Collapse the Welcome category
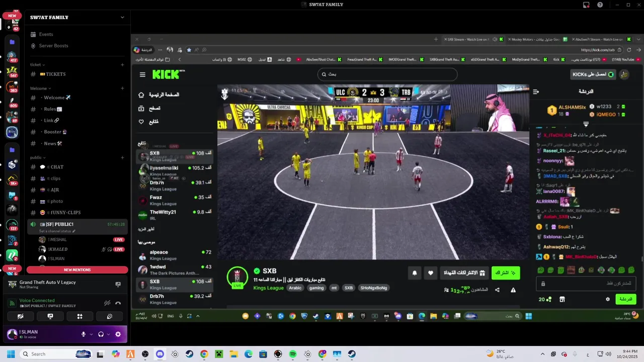The height and width of the screenshot is (362, 644). point(40,88)
